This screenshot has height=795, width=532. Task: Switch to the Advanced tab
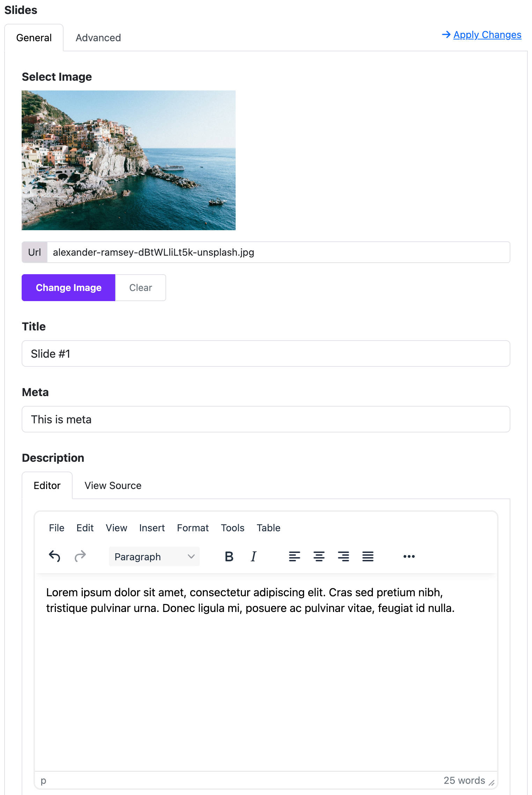(x=98, y=38)
